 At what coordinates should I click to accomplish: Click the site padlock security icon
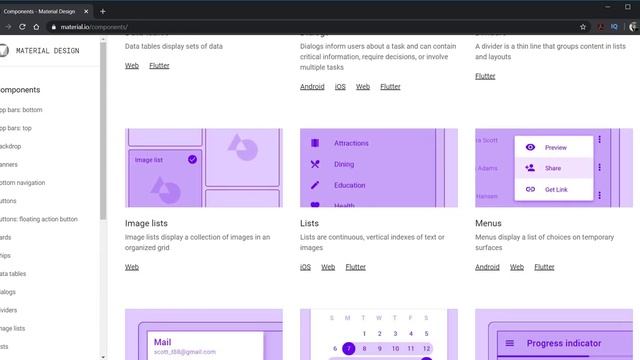tap(53, 27)
